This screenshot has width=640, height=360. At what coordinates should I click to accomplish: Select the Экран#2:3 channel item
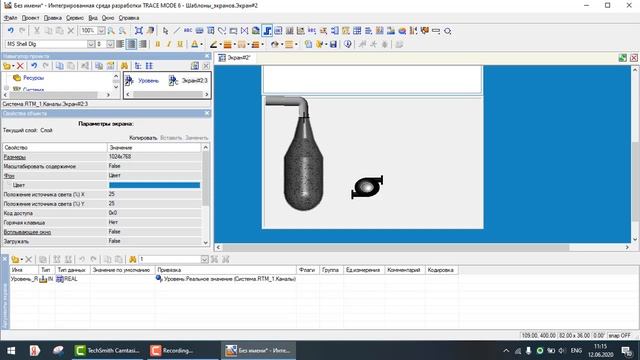tap(189, 81)
